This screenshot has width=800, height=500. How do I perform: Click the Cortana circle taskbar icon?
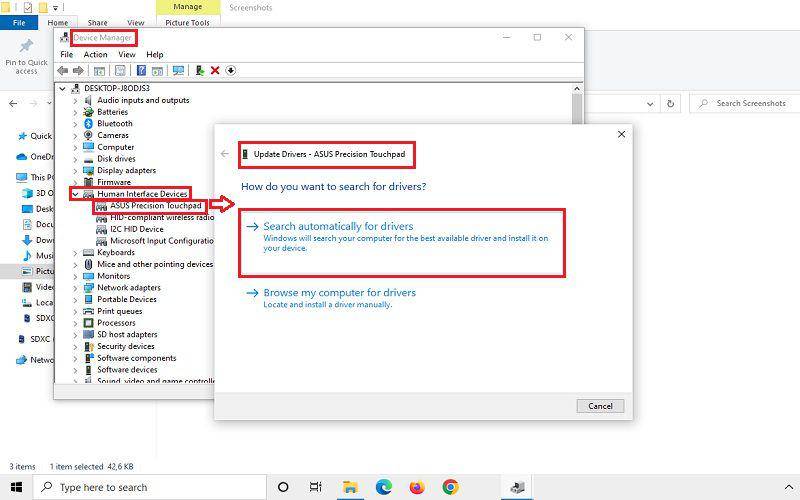click(x=283, y=487)
